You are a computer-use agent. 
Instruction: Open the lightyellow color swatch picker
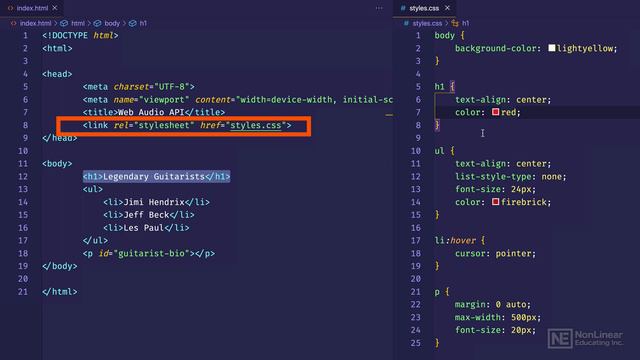click(x=552, y=48)
